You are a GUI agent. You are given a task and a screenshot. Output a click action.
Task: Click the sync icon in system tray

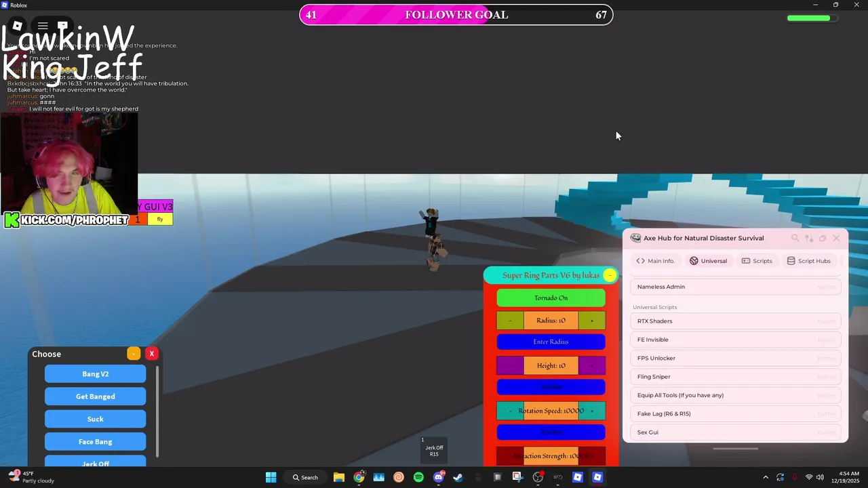coord(781,477)
